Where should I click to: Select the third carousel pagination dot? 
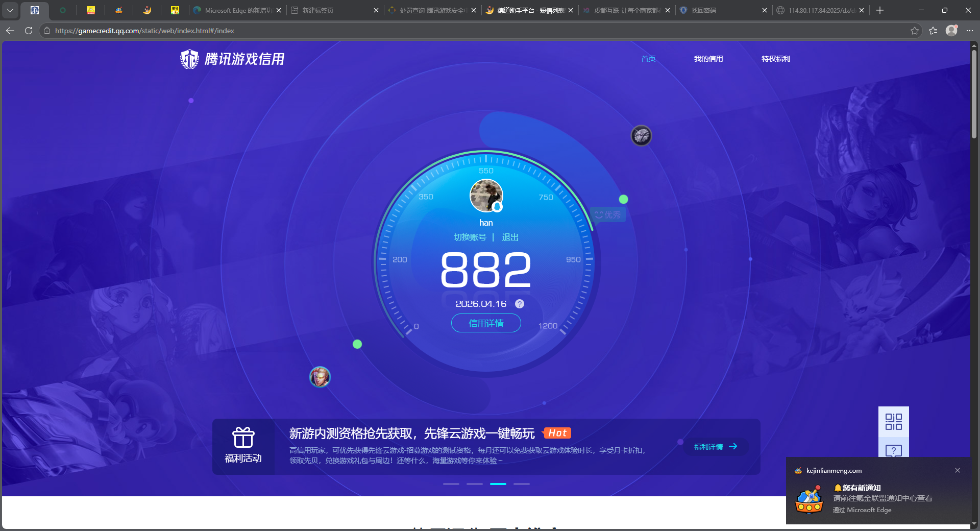click(x=498, y=484)
